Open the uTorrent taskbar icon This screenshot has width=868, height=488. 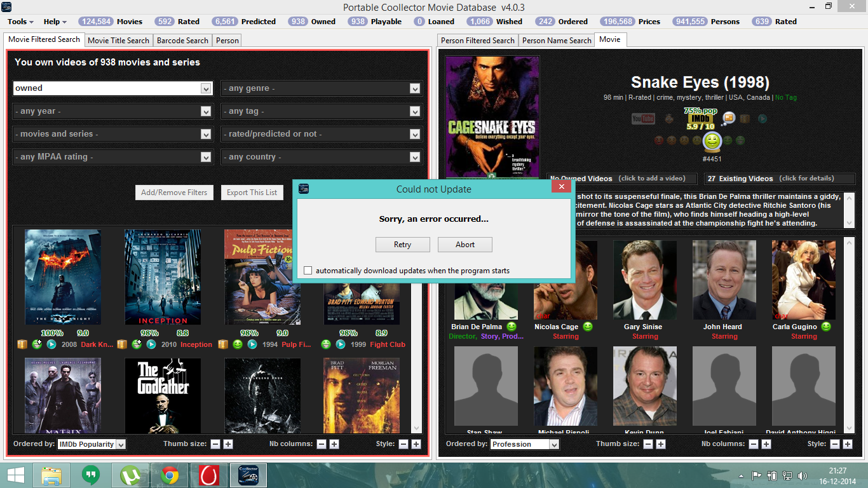tap(131, 475)
